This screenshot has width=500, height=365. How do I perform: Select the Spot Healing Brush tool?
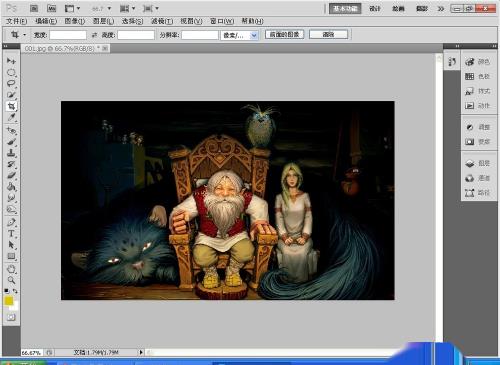pos(11,130)
